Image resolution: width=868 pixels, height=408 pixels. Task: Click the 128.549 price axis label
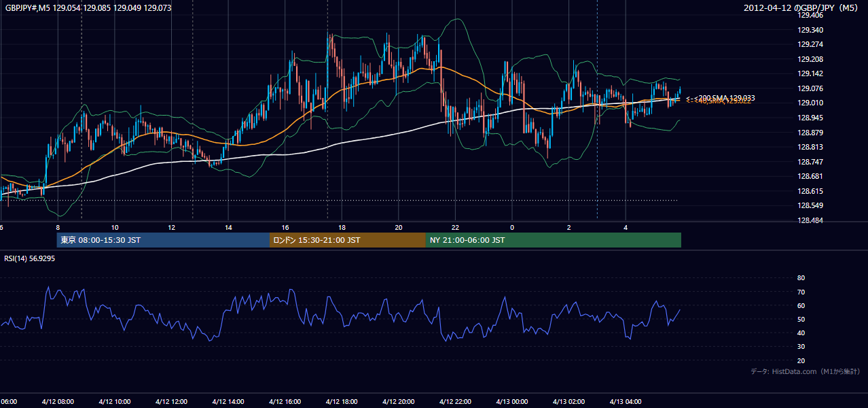point(810,206)
